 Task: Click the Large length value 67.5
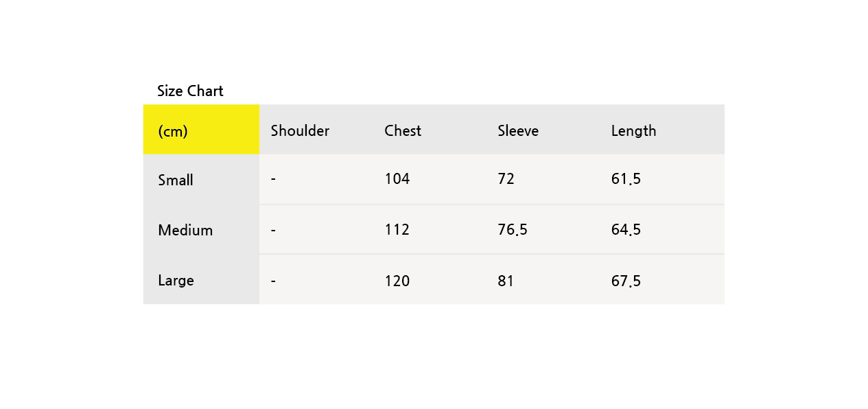click(626, 281)
